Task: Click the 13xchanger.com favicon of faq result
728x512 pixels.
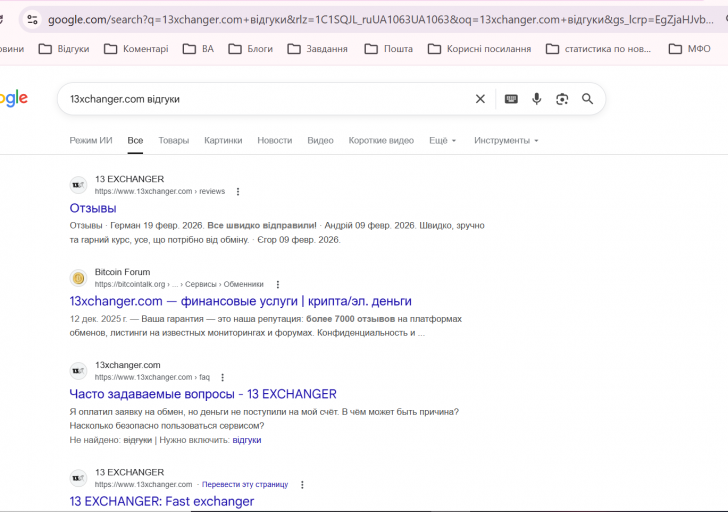Action: click(78, 371)
